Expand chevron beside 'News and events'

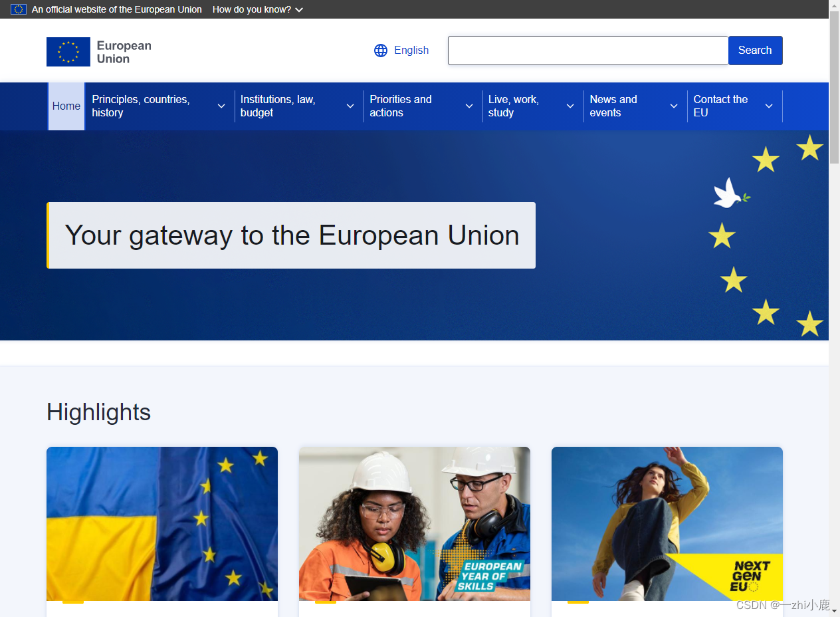click(674, 106)
